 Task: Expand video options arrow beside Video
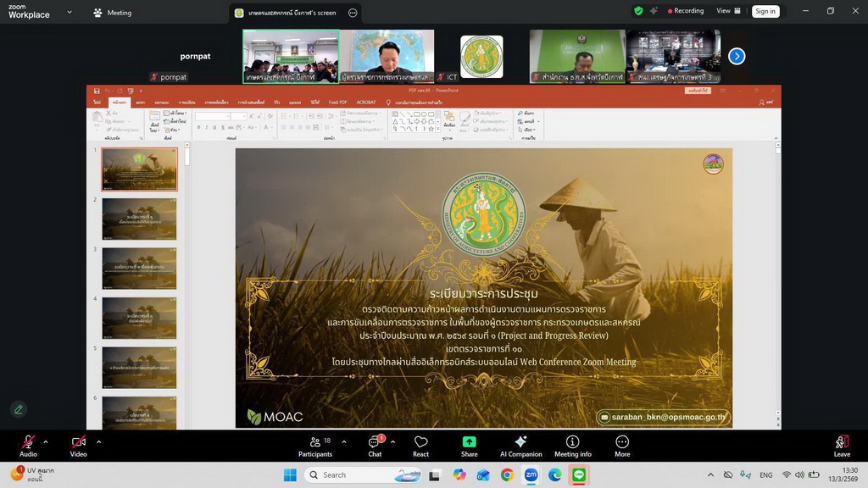[x=98, y=441]
